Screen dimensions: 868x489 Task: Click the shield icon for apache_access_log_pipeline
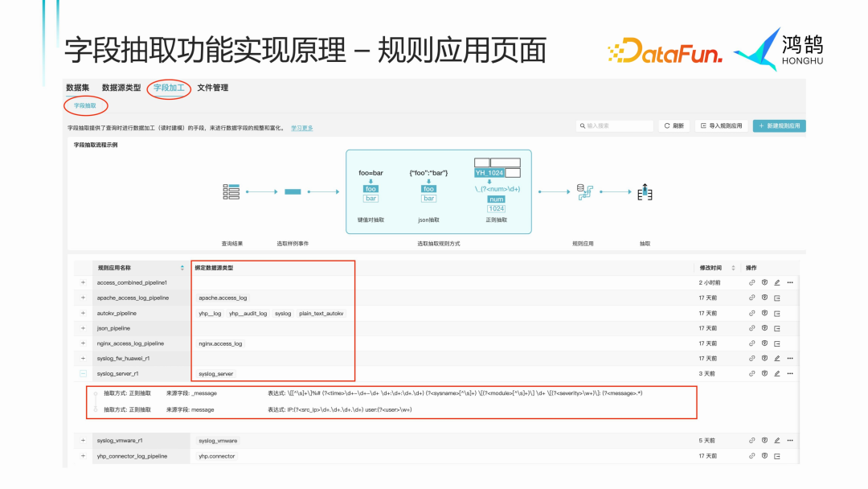click(764, 298)
